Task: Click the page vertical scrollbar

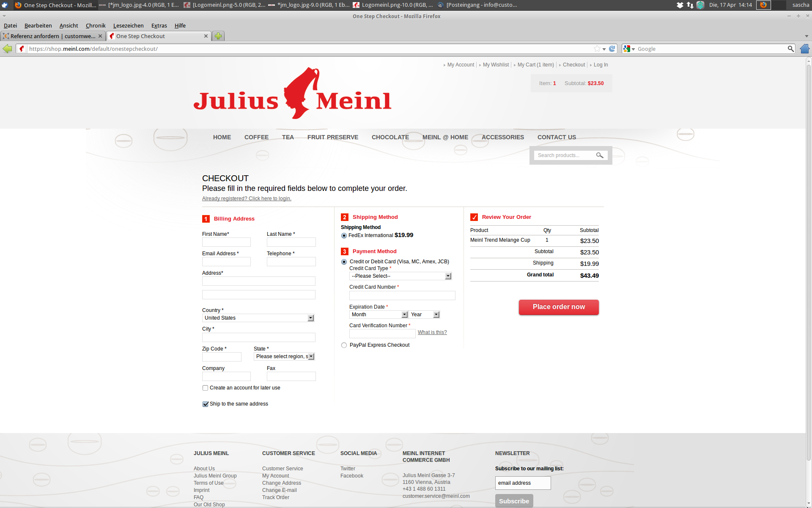Action: (809, 262)
